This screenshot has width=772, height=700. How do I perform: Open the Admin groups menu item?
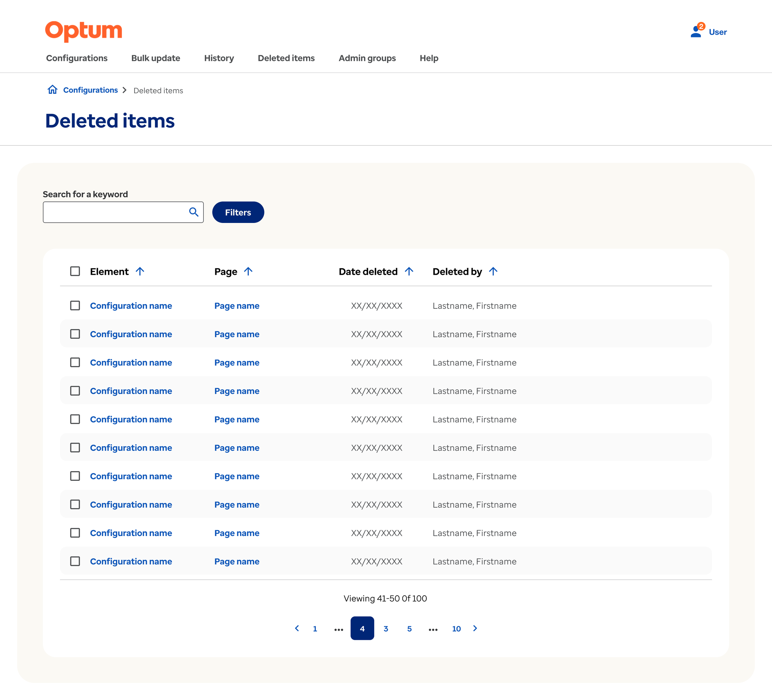coord(367,58)
